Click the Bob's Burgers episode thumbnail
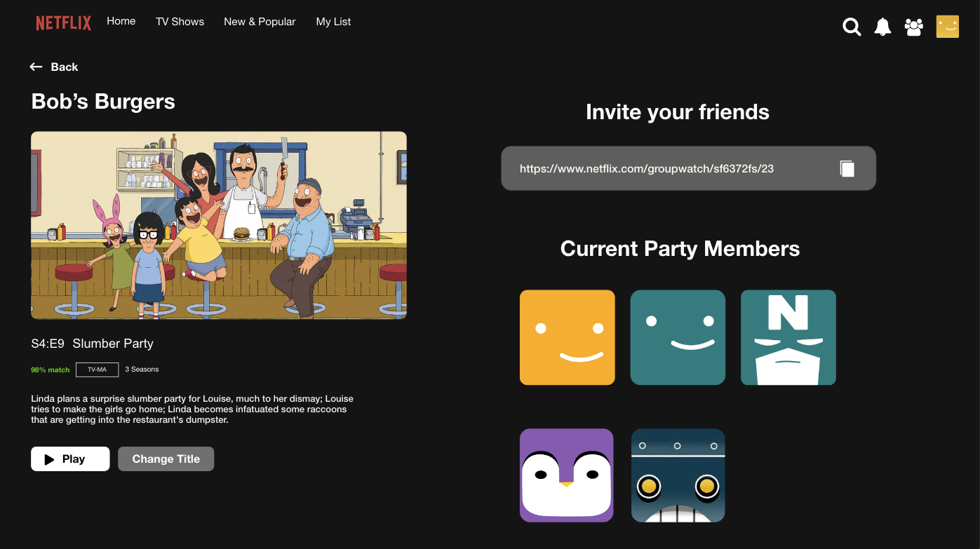 click(219, 225)
